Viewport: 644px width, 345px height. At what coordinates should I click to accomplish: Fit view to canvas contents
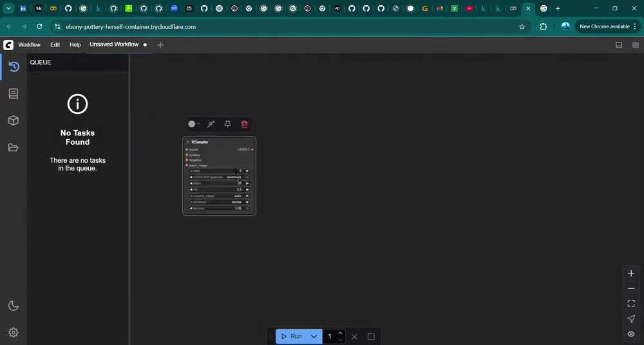click(631, 304)
